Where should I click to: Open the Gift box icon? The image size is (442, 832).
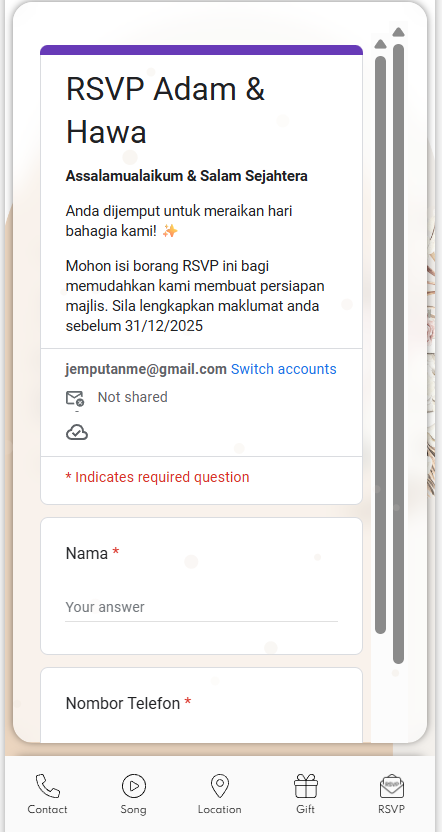pyautogui.click(x=306, y=786)
